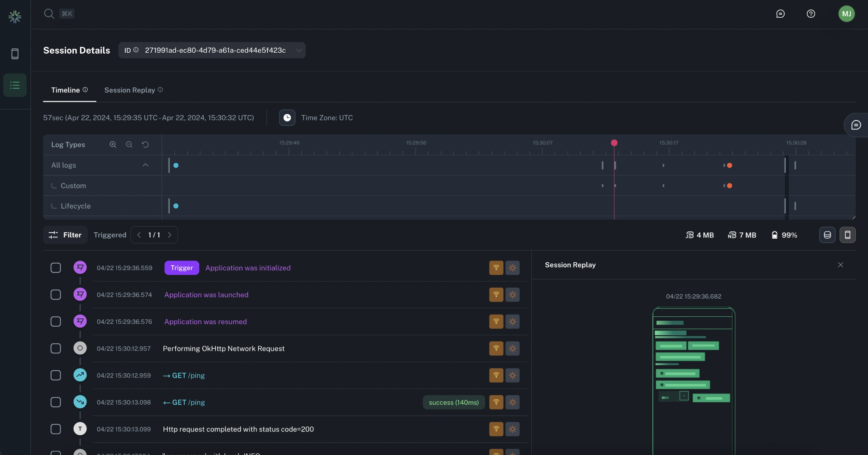The image size is (868, 455).
Task: Zoom into the Log Types timeline
Action: click(x=113, y=145)
